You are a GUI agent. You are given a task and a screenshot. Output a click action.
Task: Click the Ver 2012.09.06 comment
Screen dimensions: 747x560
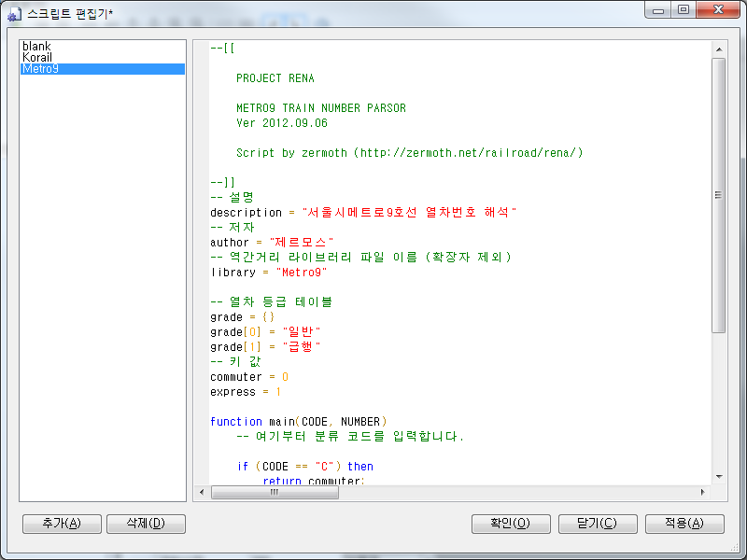[x=282, y=123]
